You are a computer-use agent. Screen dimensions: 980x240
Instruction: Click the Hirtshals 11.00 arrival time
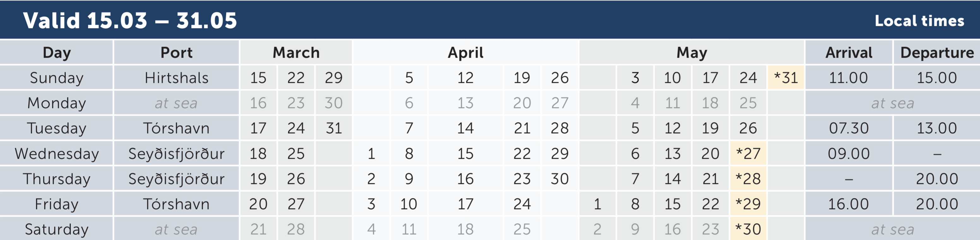point(848,78)
